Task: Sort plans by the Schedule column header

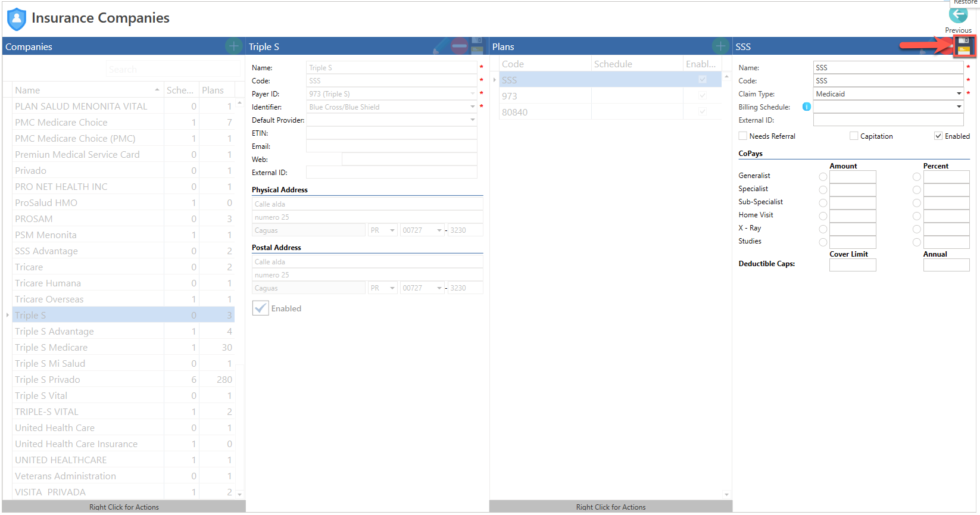Action: (x=637, y=64)
